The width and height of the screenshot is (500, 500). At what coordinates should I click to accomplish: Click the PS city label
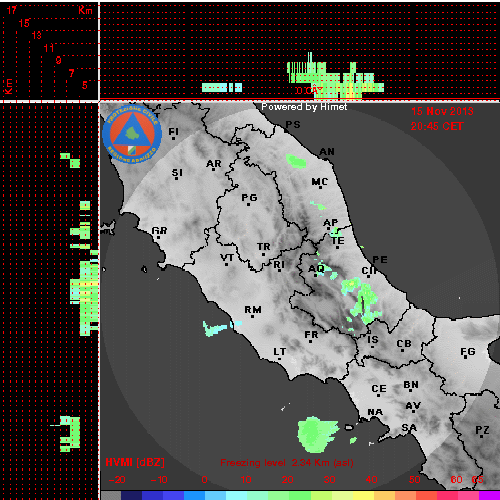point(293,125)
